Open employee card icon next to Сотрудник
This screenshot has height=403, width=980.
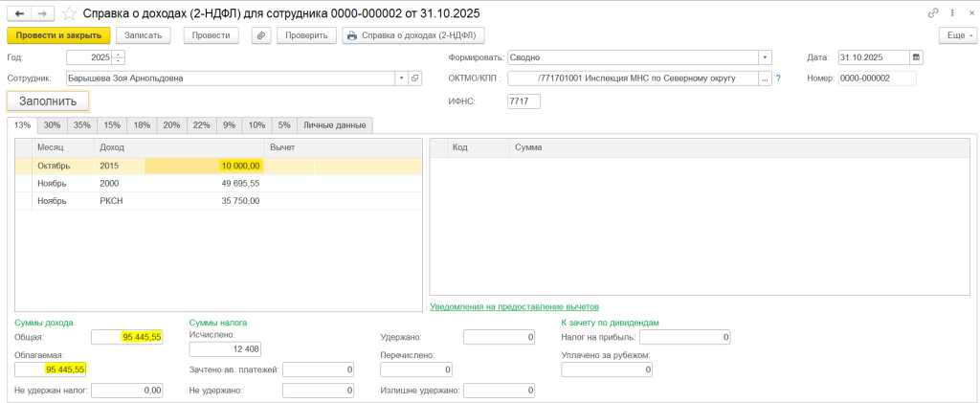pyautogui.click(x=415, y=78)
